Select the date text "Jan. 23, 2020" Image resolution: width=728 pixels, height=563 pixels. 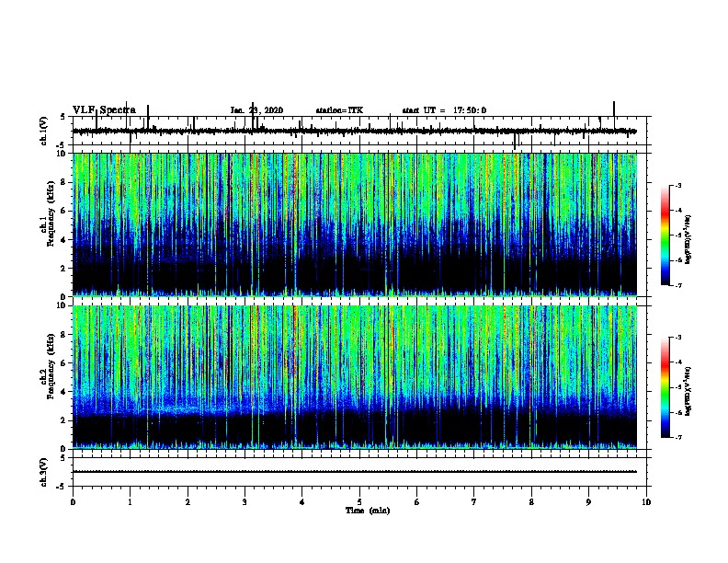pyautogui.click(x=256, y=110)
